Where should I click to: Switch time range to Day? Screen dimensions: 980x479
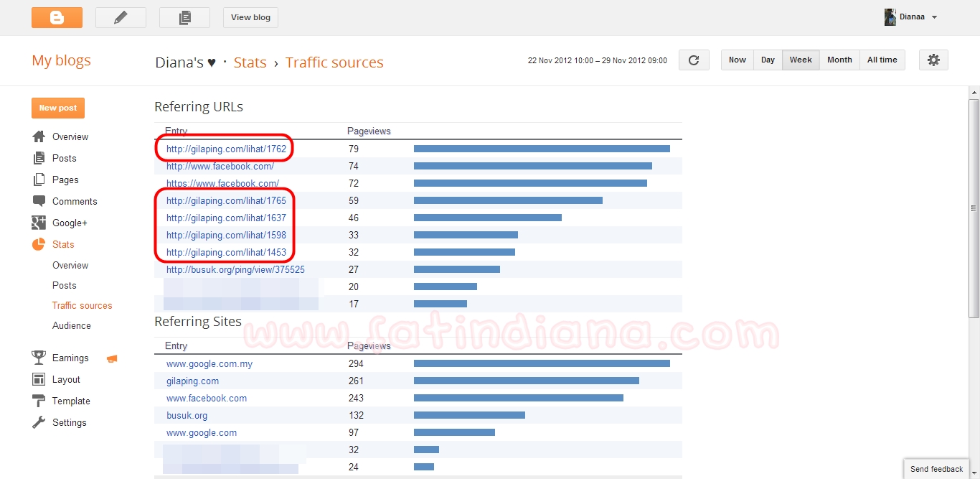pyautogui.click(x=768, y=60)
